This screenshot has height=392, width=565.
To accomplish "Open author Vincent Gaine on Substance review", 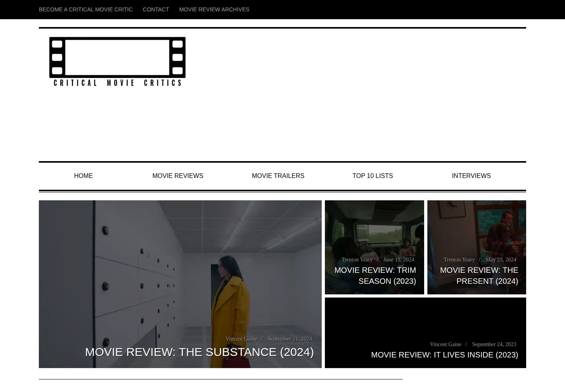I will [x=241, y=339].
